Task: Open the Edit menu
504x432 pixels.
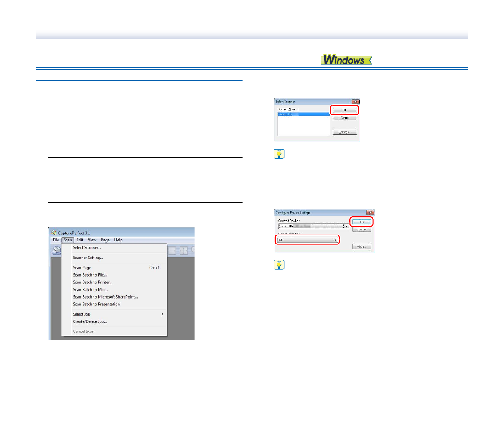Action: (80, 240)
